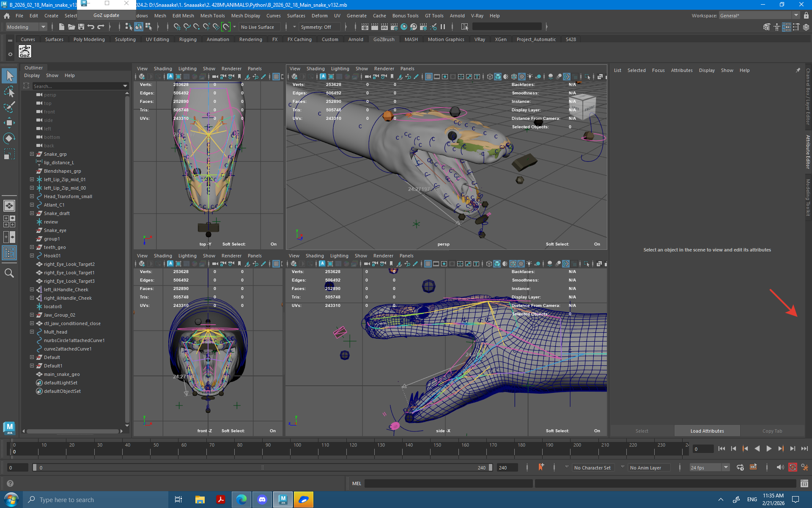Viewport: 812px width, 508px height.
Task: Click the Outliner search magnifier icon
Action: 9,273
